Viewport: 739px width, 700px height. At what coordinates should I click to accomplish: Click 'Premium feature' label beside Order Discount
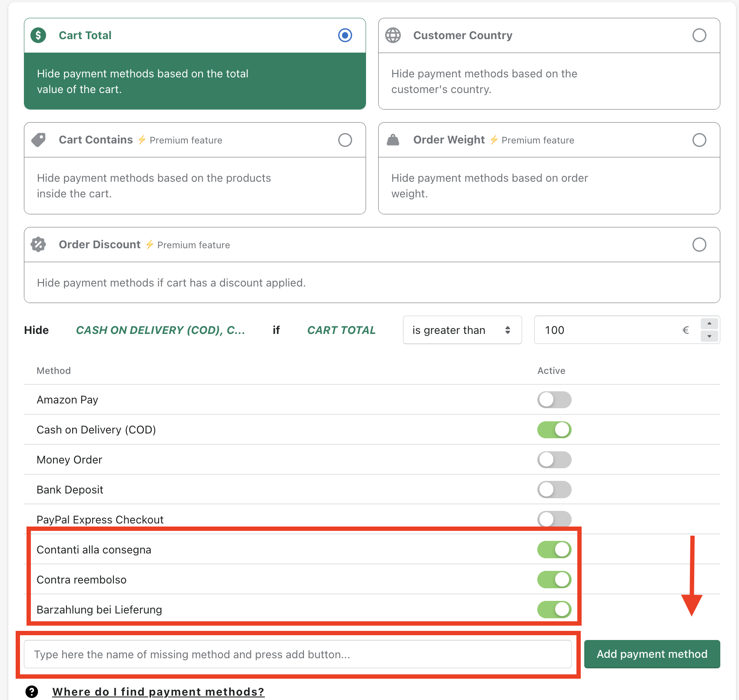[x=193, y=245]
